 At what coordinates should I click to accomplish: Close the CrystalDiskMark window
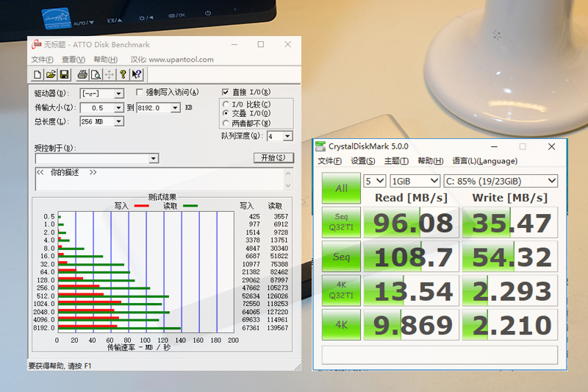(x=551, y=146)
